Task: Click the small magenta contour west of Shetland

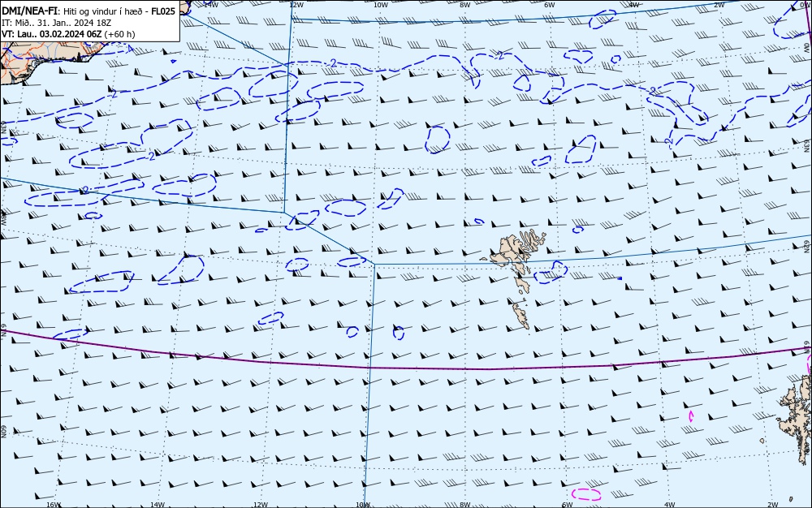Action: (x=691, y=415)
